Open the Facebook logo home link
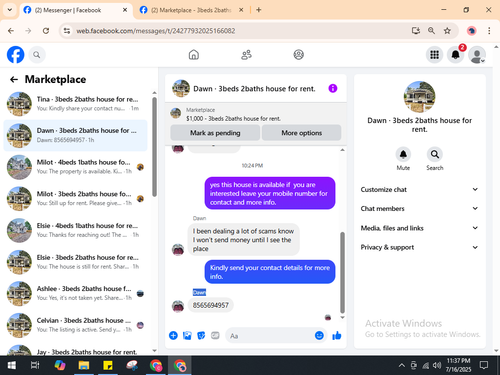The image size is (500, 375). coord(15,55)
